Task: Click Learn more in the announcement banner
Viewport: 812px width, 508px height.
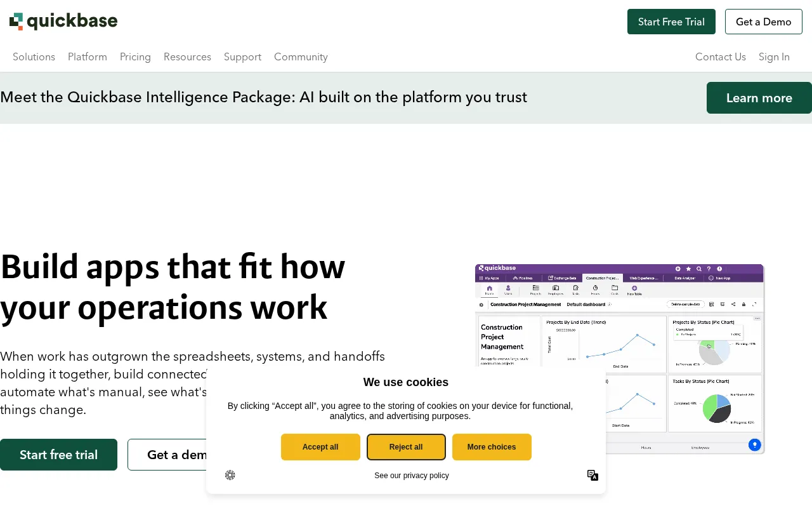Action: [759, 98]
